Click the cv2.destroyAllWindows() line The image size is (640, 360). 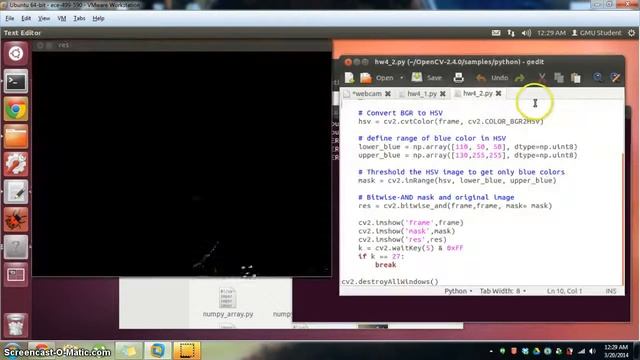[x=390, y=282]
